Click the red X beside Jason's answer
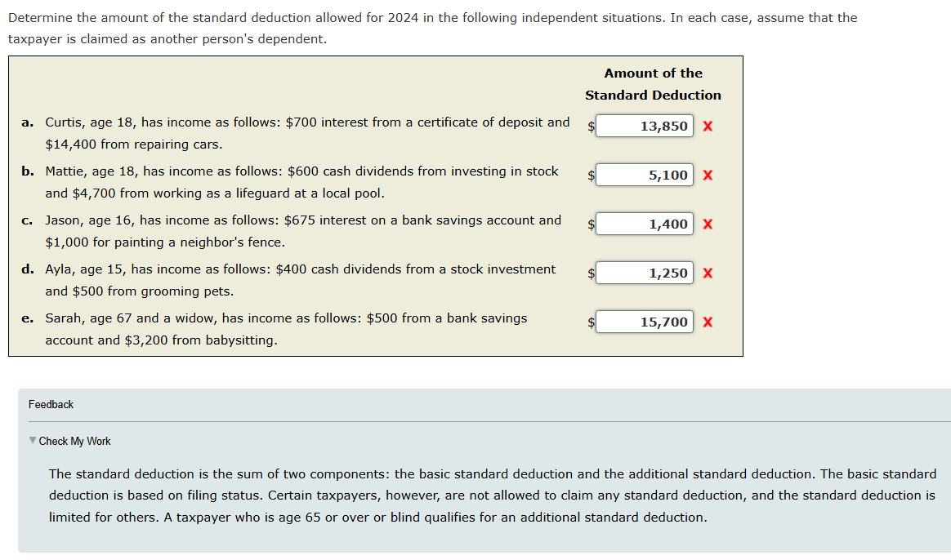Screen dimensions: 951x560 click(x=708, y=224)
